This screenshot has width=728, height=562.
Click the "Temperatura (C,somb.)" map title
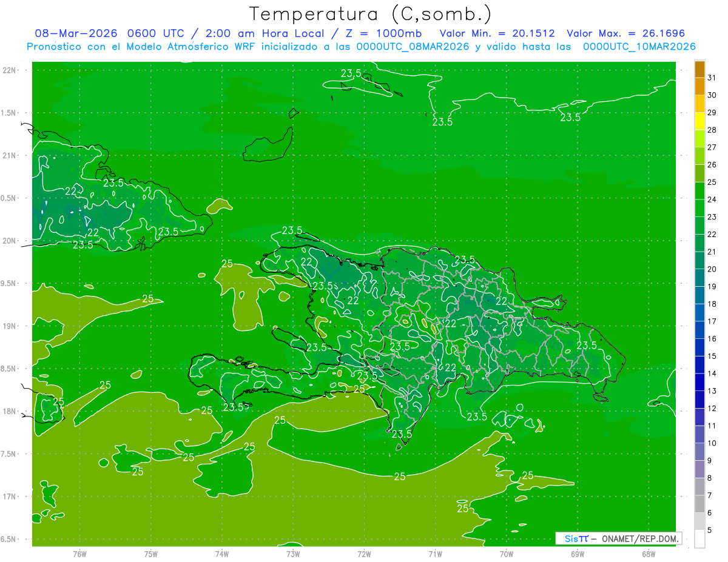(x=371, y=14)
